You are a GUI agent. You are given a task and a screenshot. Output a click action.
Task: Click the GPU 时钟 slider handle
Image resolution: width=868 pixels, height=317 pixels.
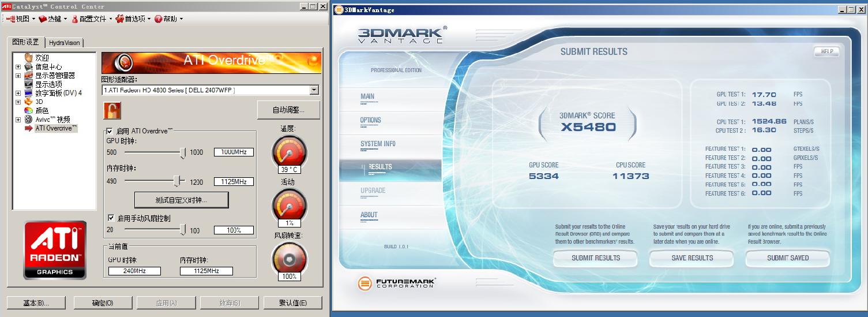(x=183, y=152)
